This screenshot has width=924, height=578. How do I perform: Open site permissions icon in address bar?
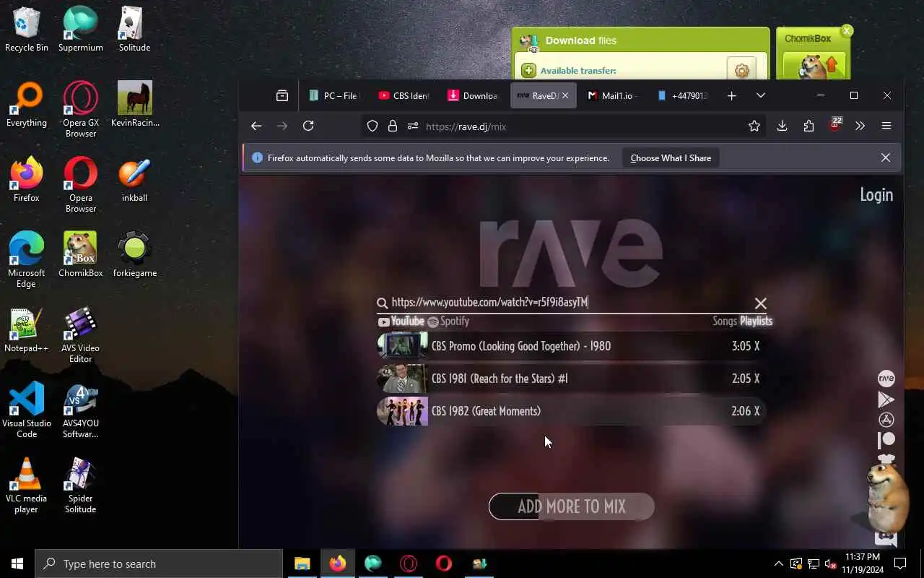pos(413,126)
